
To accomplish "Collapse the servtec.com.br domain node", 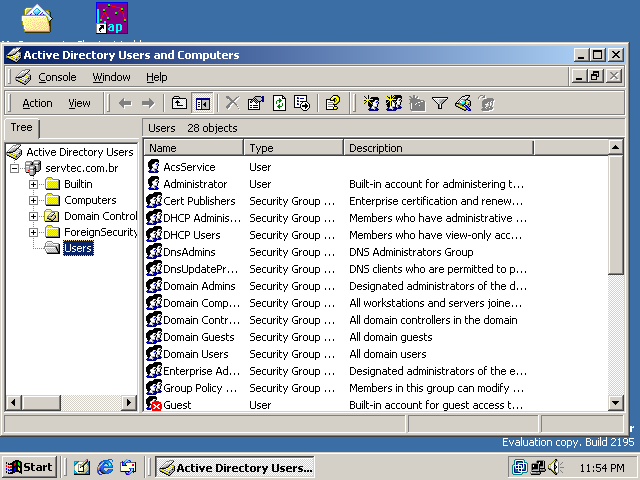I will [14, 168].
